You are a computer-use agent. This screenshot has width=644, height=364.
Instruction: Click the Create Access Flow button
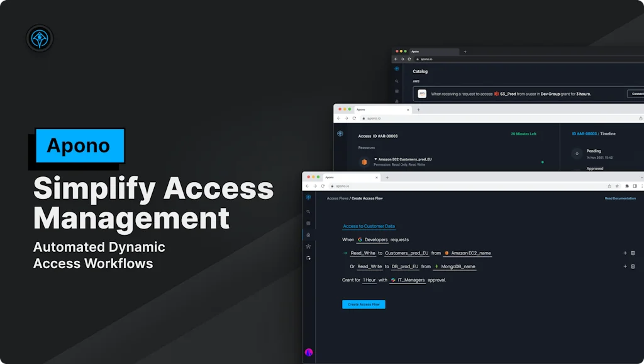pyautogui.click(x=364, y=304)
